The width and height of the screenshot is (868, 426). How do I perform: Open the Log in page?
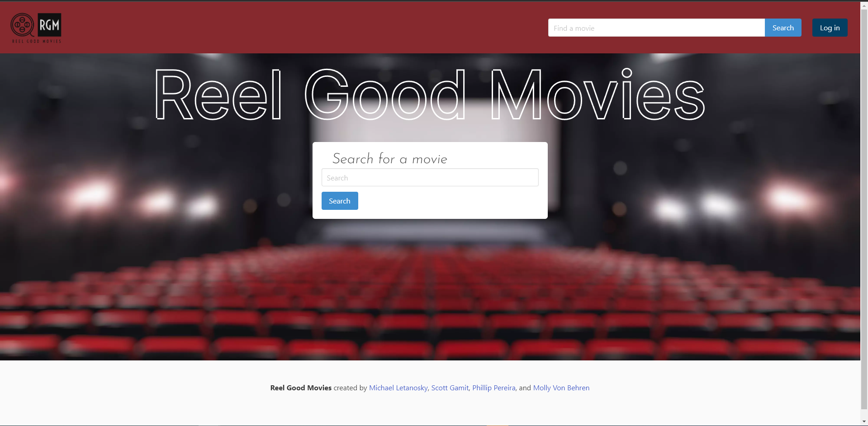(830, 28)
